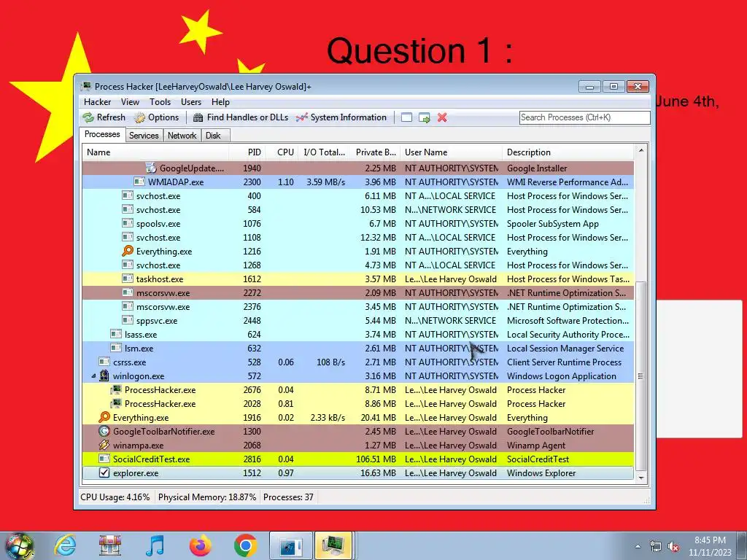Open the Hacker menu
Screen dimensions: 747x560
(x=98, y=102)
